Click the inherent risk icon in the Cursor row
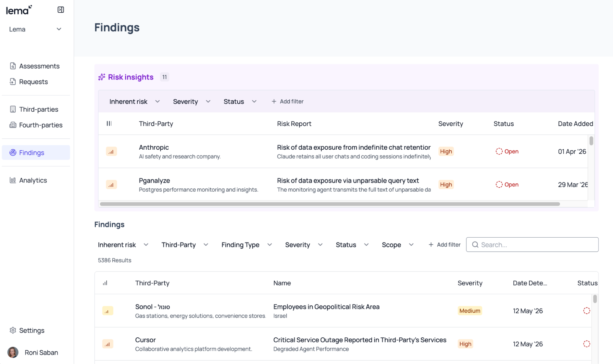The width and height of the screenshot is (613, 364). pos(108,344)
